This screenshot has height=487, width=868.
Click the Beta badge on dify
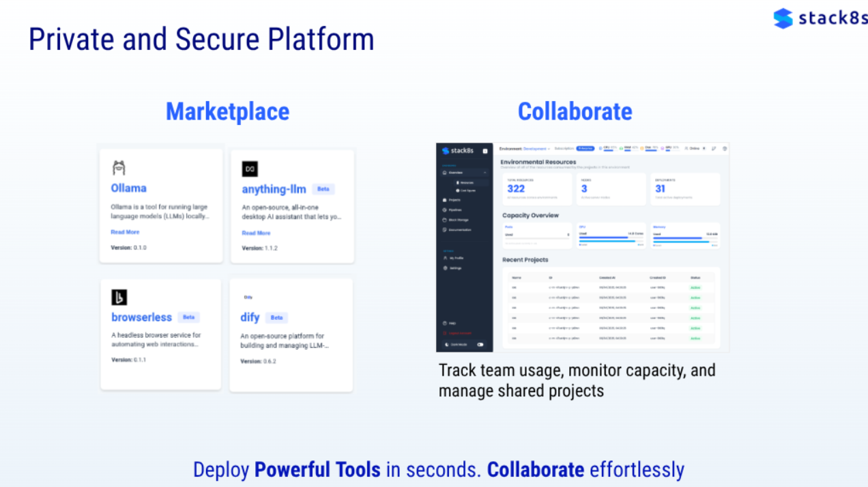[x=276, y=318]
